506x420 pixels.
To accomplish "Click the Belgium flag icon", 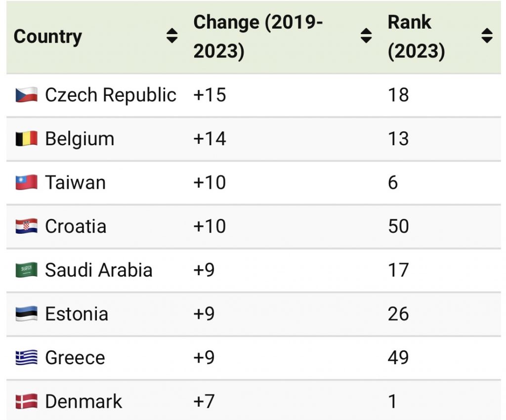I will [26, 139].
